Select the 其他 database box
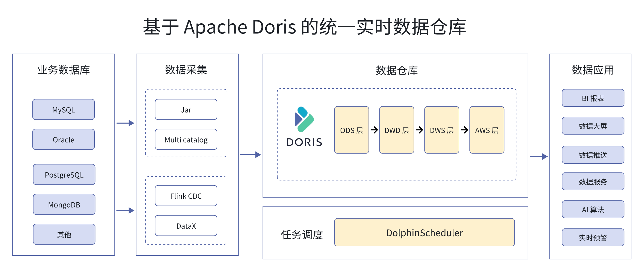The image size is (644, 272). [x=64, y=234]
